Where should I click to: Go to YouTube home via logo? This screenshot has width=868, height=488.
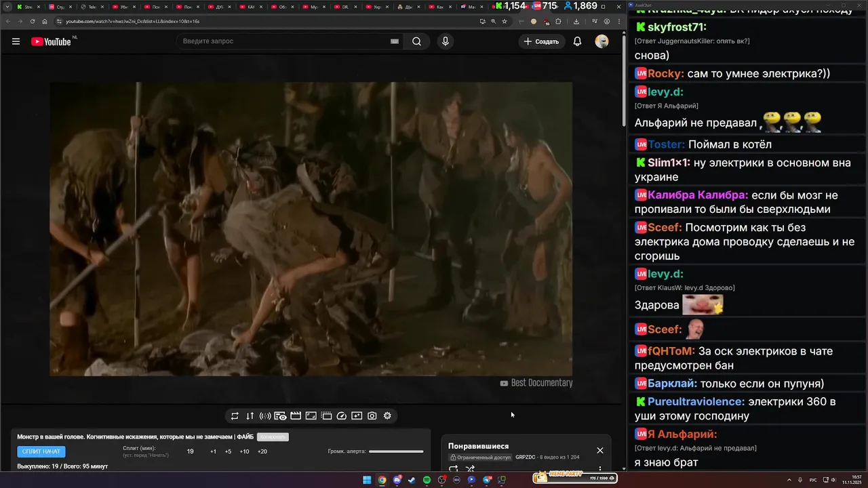point(51,41)
